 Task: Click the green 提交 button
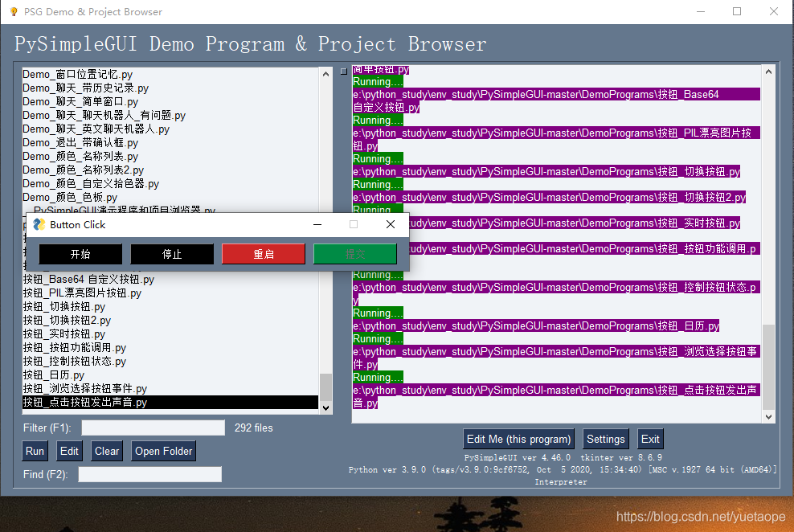click(x=355, y=254)
